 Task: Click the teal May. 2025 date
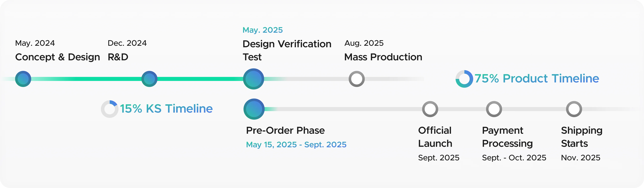point(263,30)
